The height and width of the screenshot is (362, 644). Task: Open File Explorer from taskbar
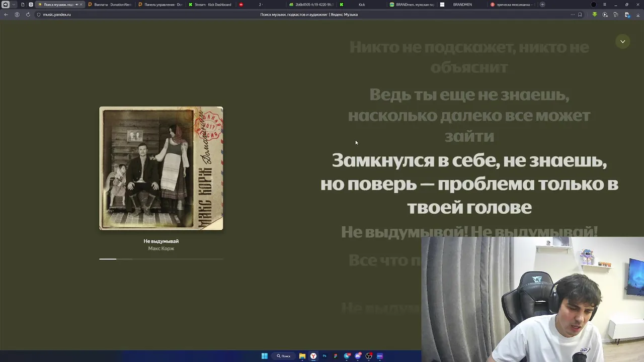click(x=302, y=356)
